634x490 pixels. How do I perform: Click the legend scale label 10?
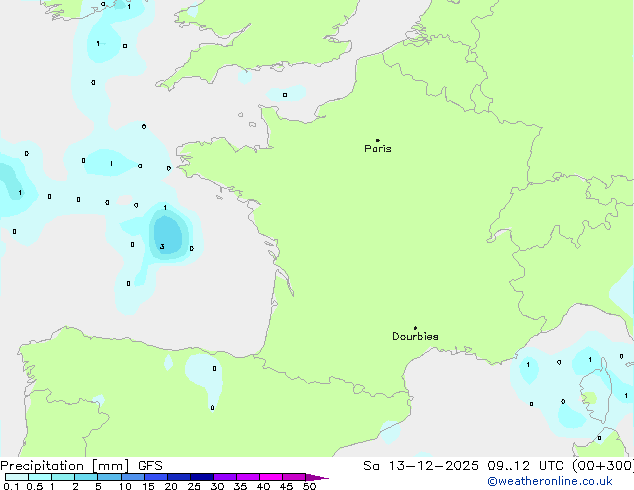pyautogui.click(x=125, y=486)
